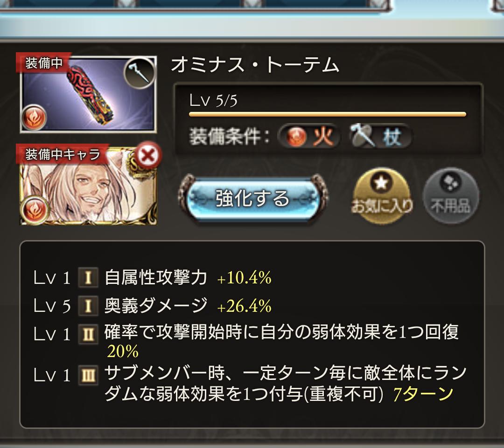Click the skill tier III icon

(x=88, y=375)
